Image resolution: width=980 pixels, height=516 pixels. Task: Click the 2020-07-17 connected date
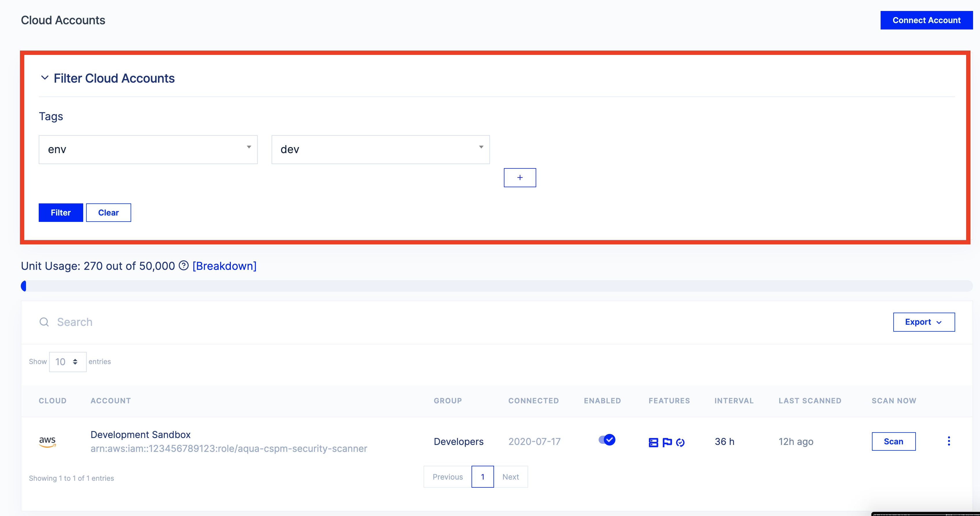534,441
